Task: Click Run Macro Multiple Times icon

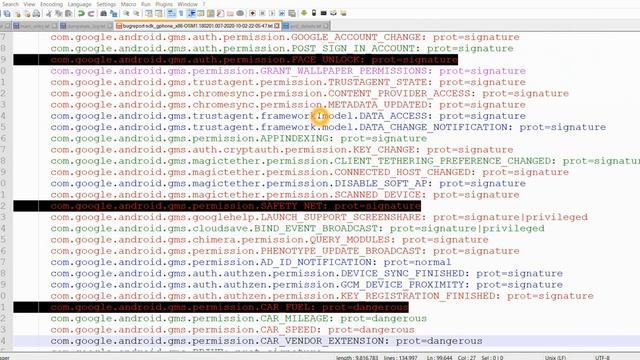Action: (x=282, y=13)
